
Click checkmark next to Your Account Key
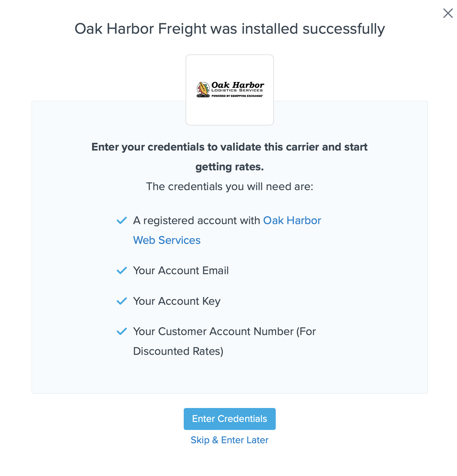(x=122, y=301)
